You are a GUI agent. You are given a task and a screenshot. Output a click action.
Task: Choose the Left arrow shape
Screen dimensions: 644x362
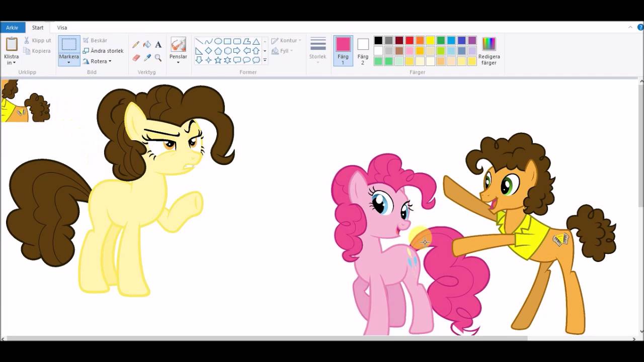(247, 51)
